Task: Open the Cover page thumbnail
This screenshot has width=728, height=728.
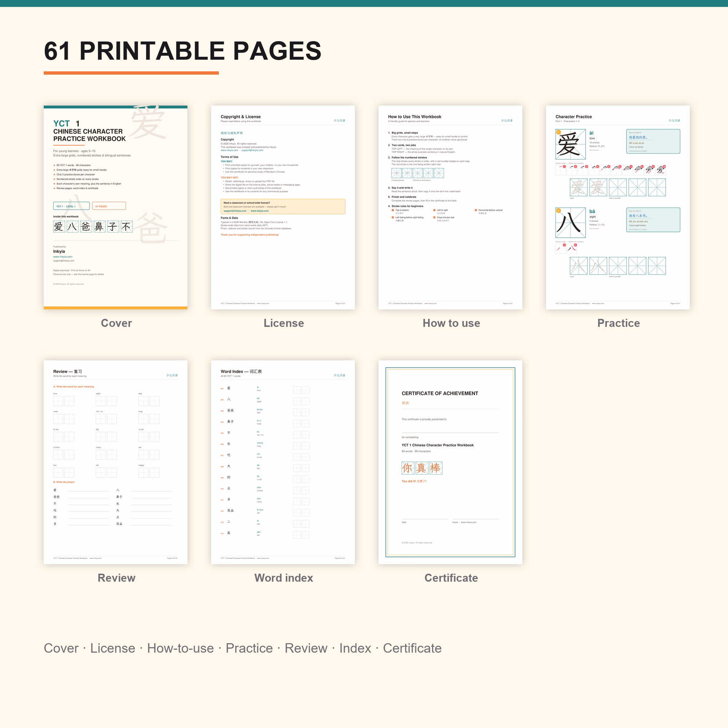Action: point(115,207)
